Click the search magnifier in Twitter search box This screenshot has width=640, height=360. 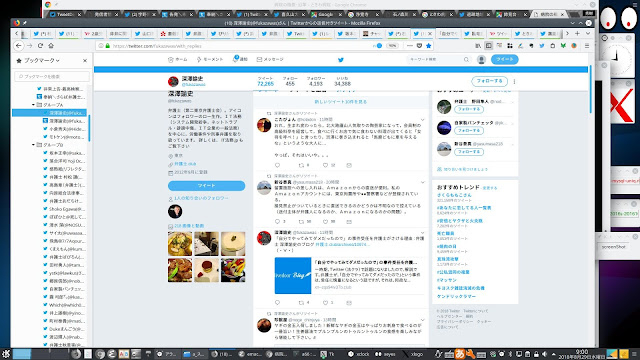(466, 60)
